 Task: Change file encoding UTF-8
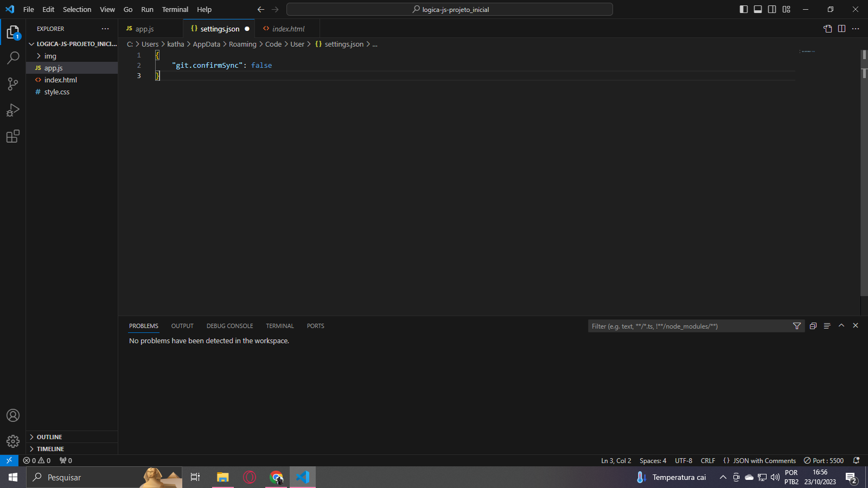tap(684, 460)
